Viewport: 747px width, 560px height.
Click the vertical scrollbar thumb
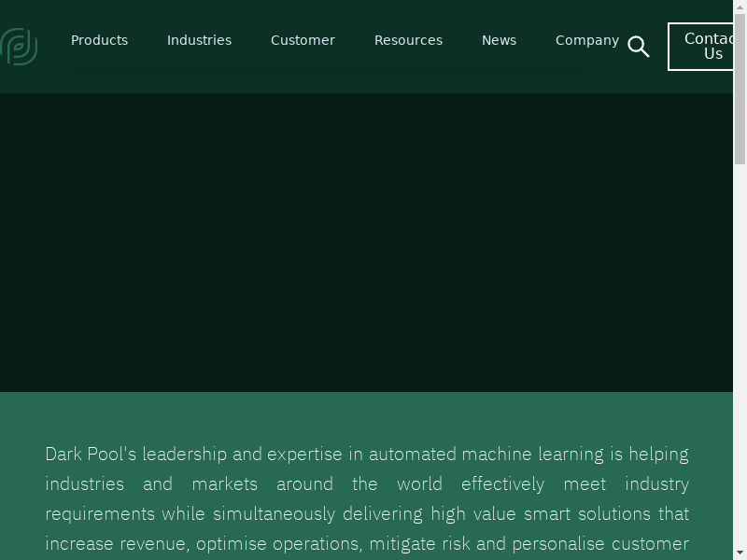pos(740,89)
